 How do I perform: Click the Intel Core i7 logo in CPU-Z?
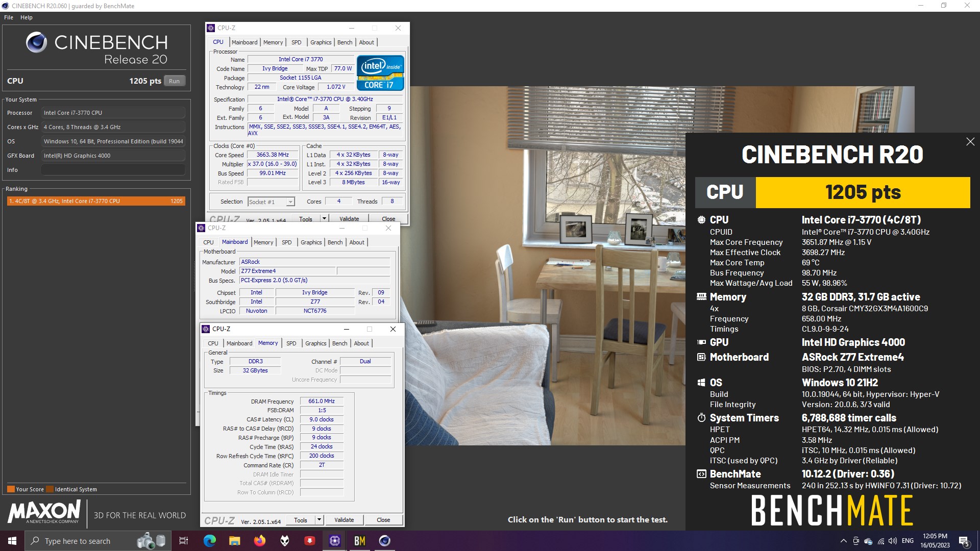380,72
